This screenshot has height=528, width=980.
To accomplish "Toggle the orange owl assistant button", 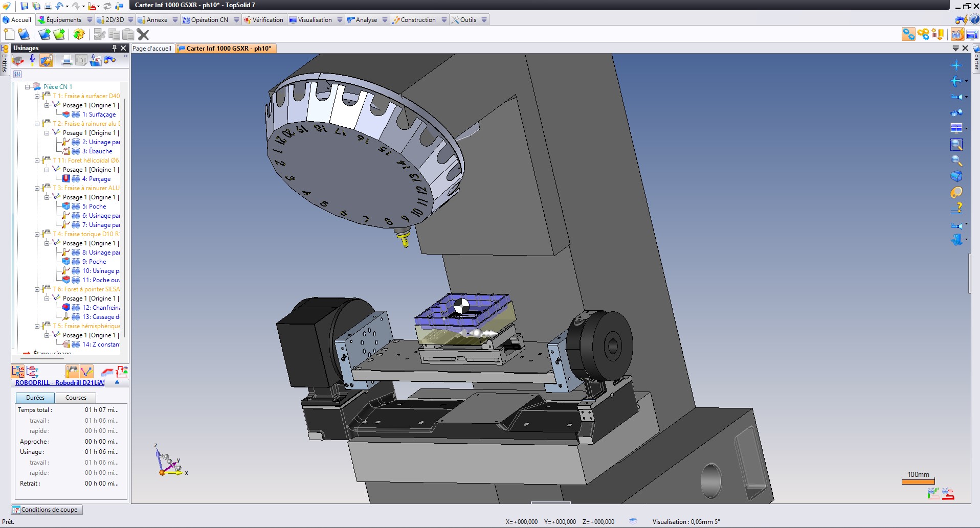I will tap(957, 34).
